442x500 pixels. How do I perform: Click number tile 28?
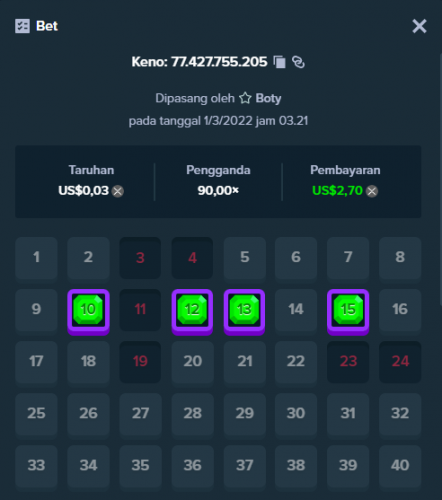coord(192,414)
